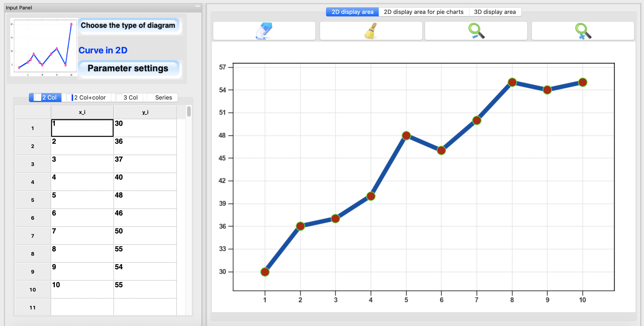This screenshot has width=644, height=326.
Task: Select the x_i cell with value 10
Action: (82, 290)
